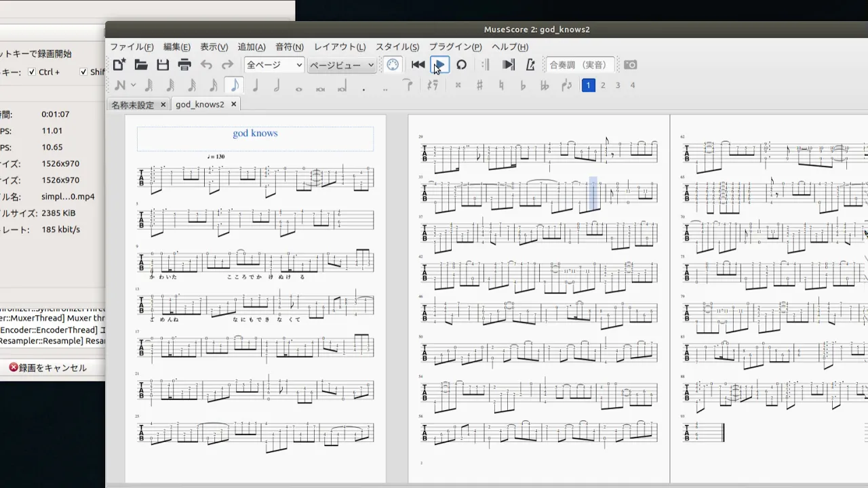Insert rest icon
The height and width of the screenshot is (488, 868).
[x=433, y=85]
